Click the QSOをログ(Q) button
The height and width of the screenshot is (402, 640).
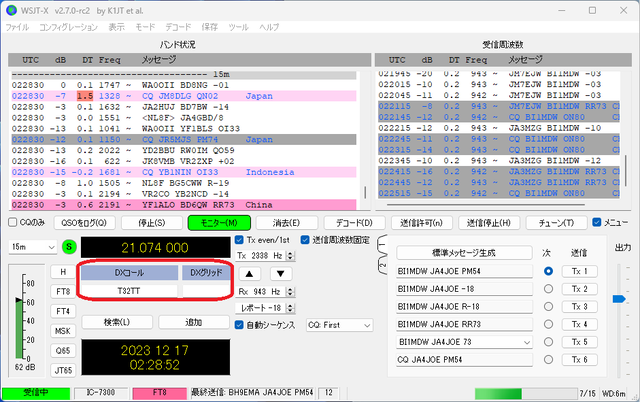tap(84, 223)
